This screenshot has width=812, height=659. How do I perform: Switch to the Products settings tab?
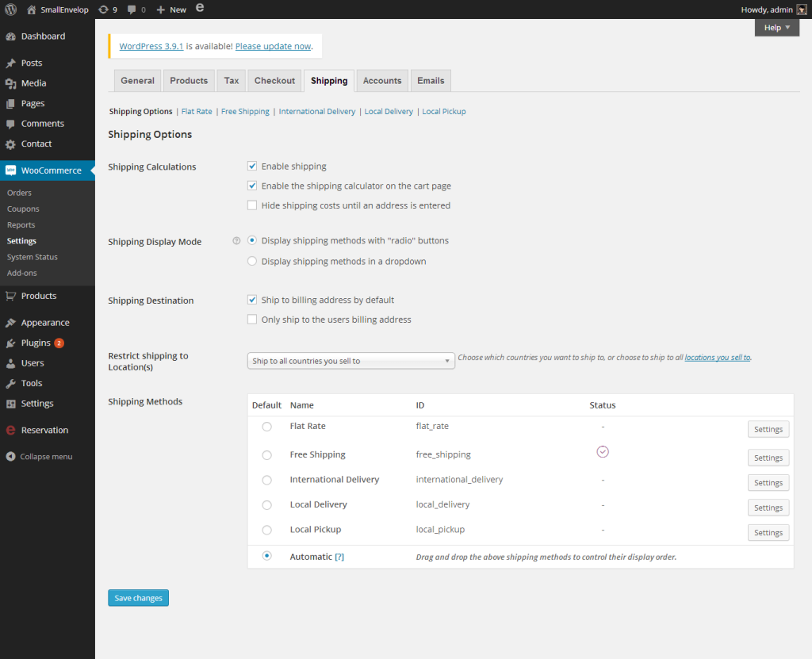[189, 81]
